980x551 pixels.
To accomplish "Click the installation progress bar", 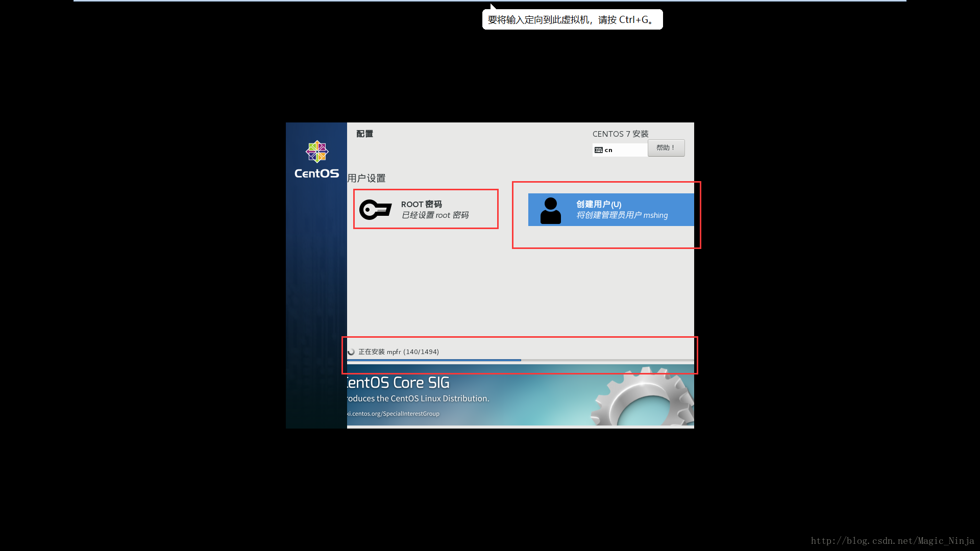I will 521,360.
